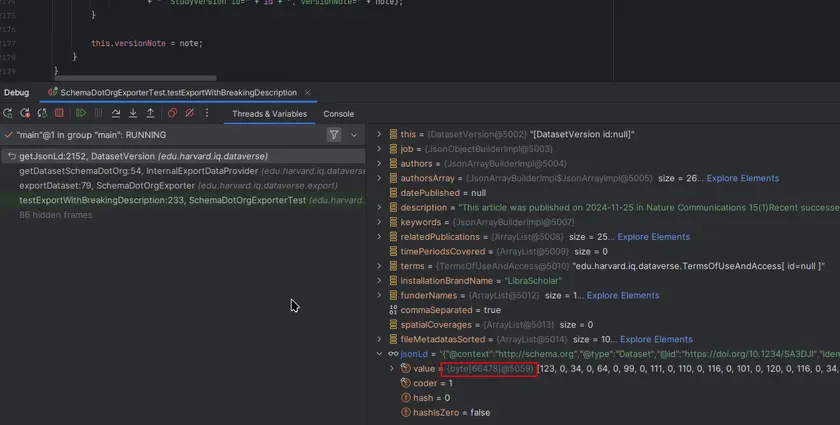Image resolution: width=840 pixels, height=425 pixels.
Task: Switch to the Console tab
Action: pyautogui.click(x=338, y=114)
